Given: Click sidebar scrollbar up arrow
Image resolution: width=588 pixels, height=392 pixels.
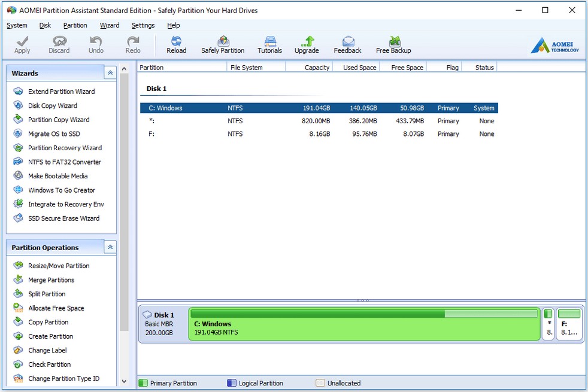Looking at the screenshot, I should pyautogui.click(x=124, y=69).
